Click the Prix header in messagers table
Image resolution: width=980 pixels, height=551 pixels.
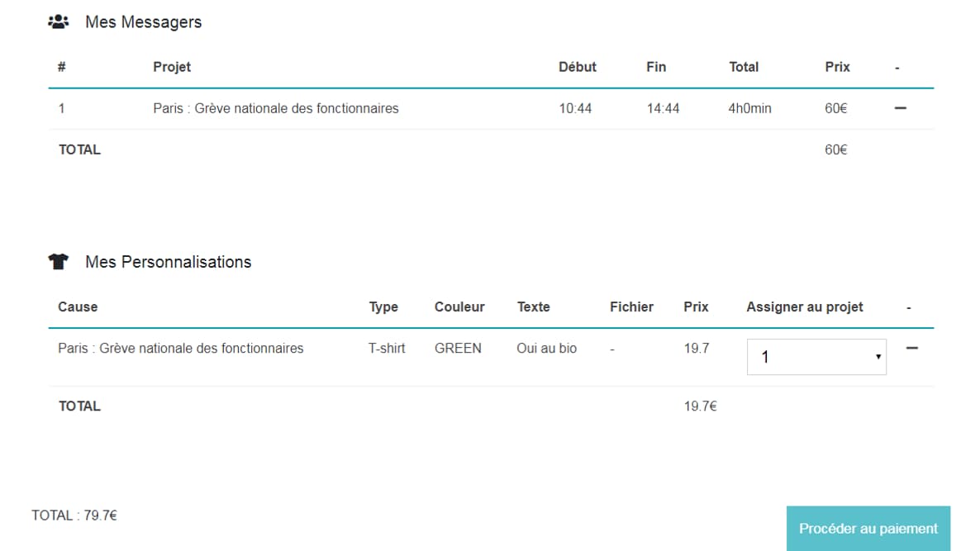(x=838, y=67)
